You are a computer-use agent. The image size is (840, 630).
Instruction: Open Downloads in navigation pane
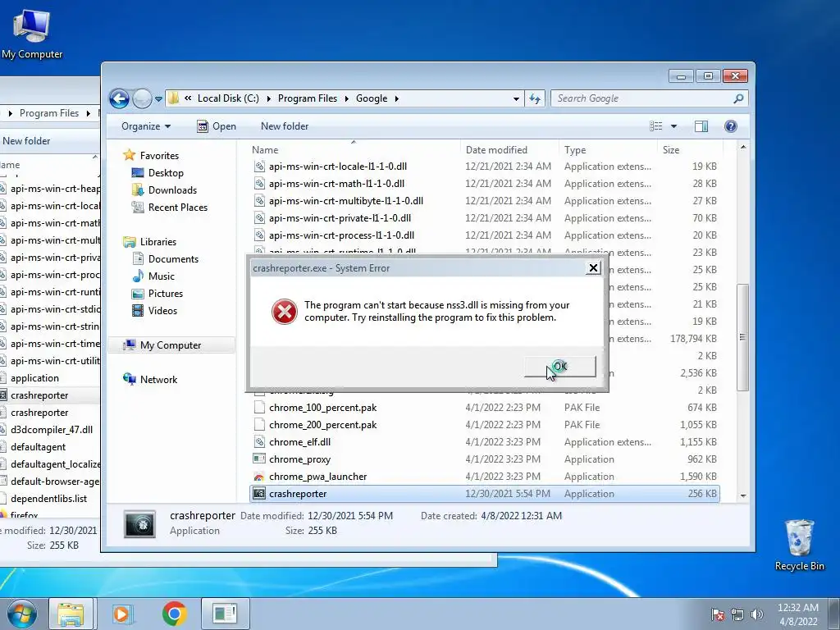point(172,190)
